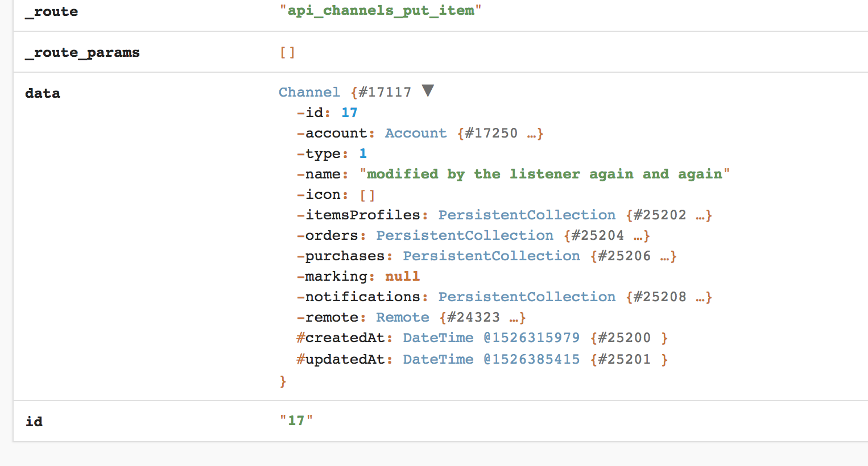Click the data row label
The width and height of the screenshot is (868, 466).
click(x=42, y=93)
